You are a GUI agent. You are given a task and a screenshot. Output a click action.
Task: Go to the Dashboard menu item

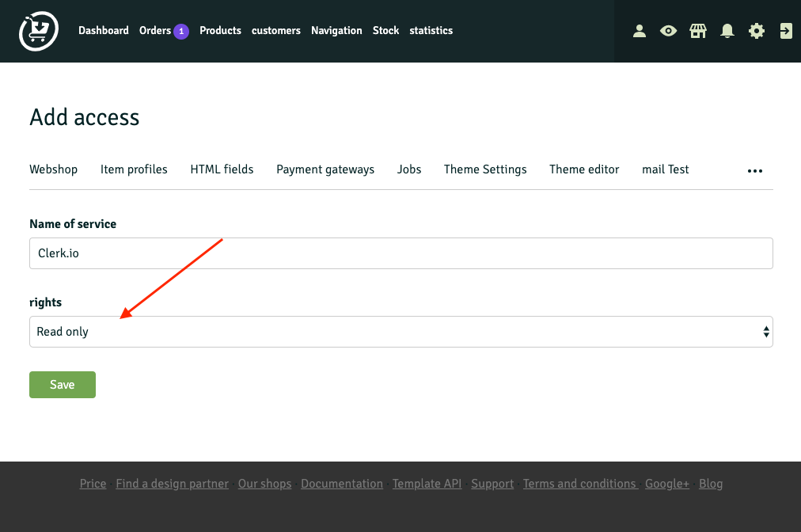coord(103,31)
